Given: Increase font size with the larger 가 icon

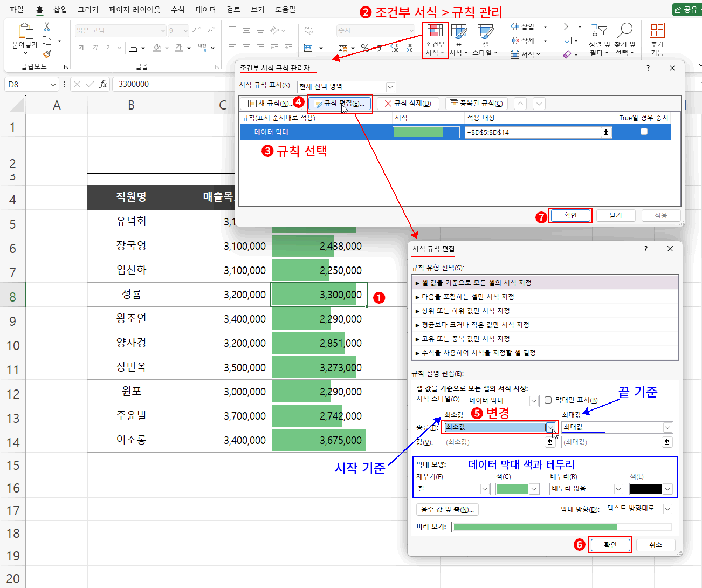Looking at the screenshot, I should pyautogui.click(x=196, y=31).
